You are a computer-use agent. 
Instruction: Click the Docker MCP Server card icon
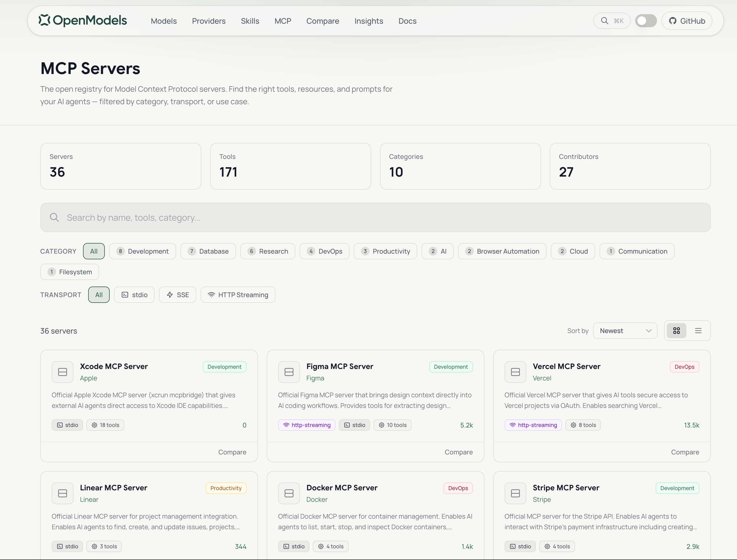289,493
